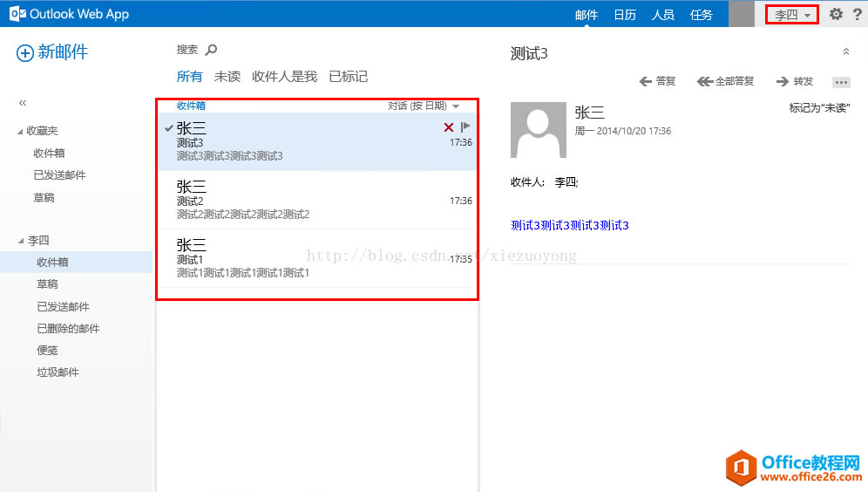This screenshot has width=868, height=492.
Task: Delete the 测试3 message with red X
Action: pyautogui.click(x=449, y=127)
